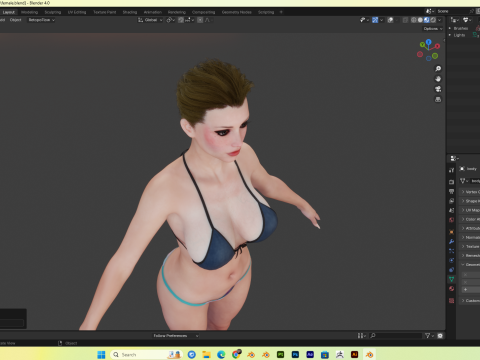Open the View Layer properties tab

(452, 201)
